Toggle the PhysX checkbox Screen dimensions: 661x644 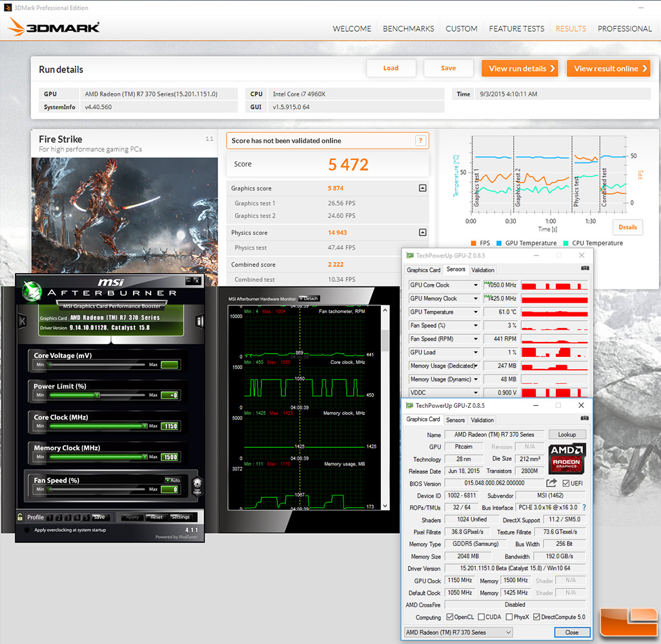[x=509, y=617]
